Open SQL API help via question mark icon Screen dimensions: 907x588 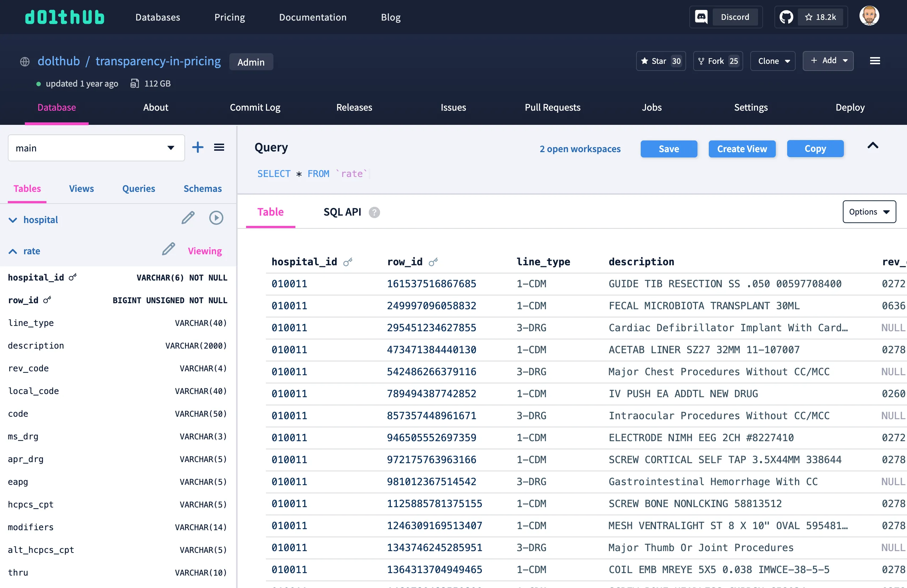click(374, 212)
